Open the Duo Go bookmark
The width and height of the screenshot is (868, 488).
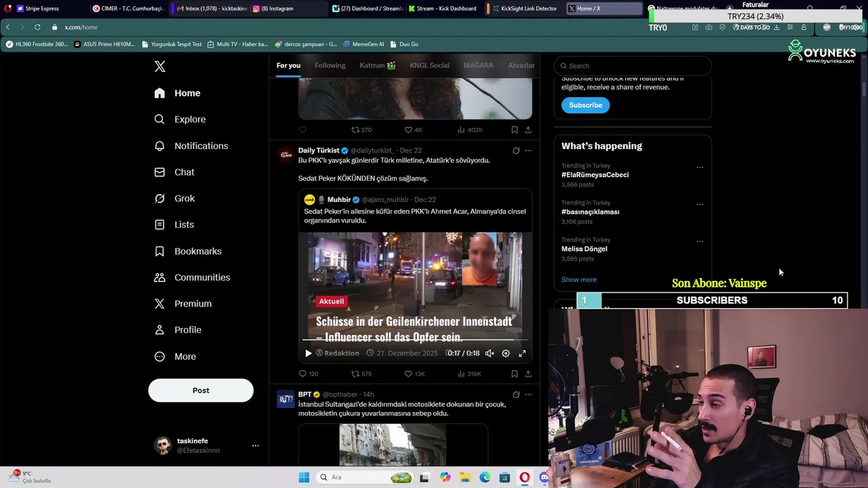coord(404,44)
